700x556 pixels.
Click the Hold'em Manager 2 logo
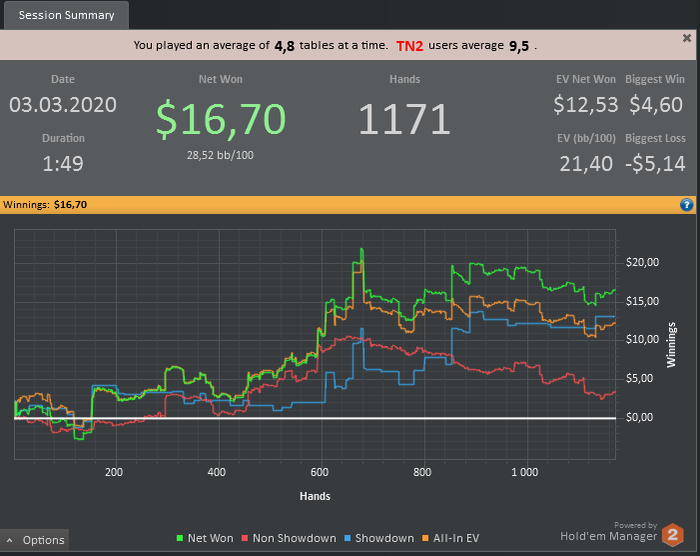(x=672, y=535)
